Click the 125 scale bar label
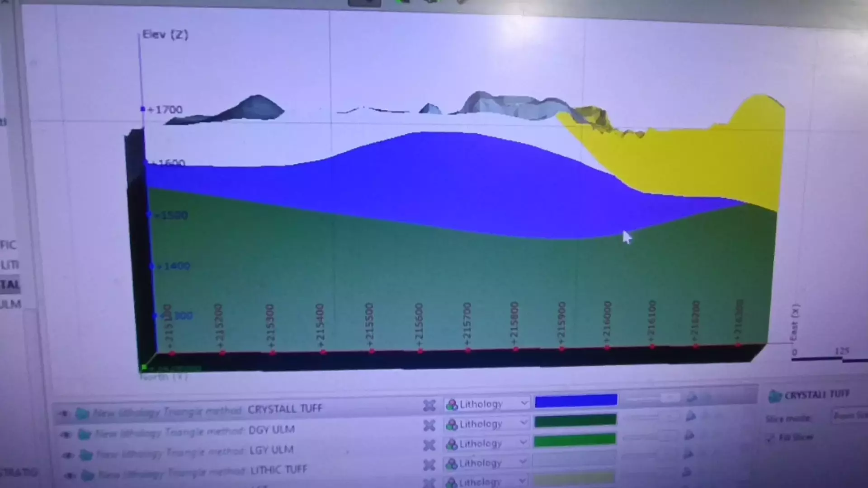The height and width of the screenshot is (488, 868). coord(842,351)
